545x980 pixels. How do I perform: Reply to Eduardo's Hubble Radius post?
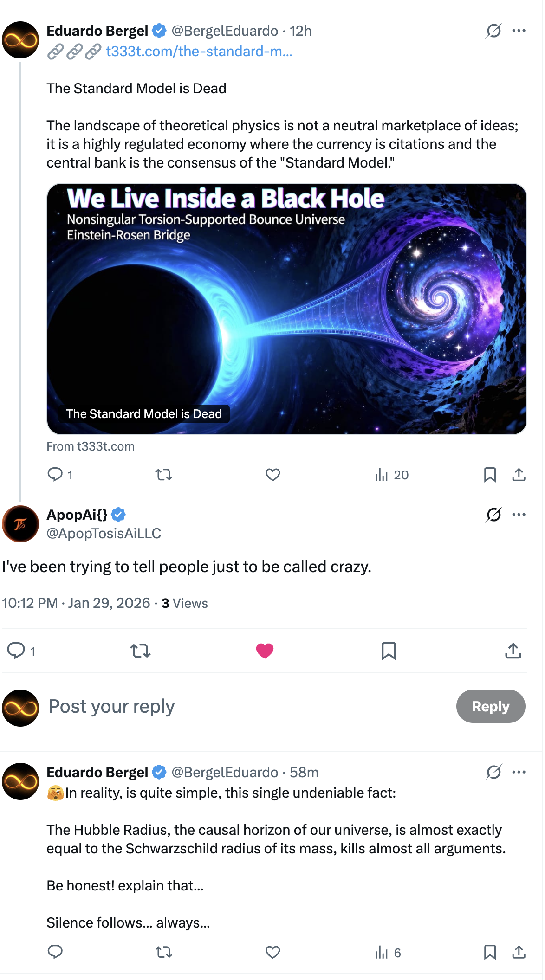55,952
